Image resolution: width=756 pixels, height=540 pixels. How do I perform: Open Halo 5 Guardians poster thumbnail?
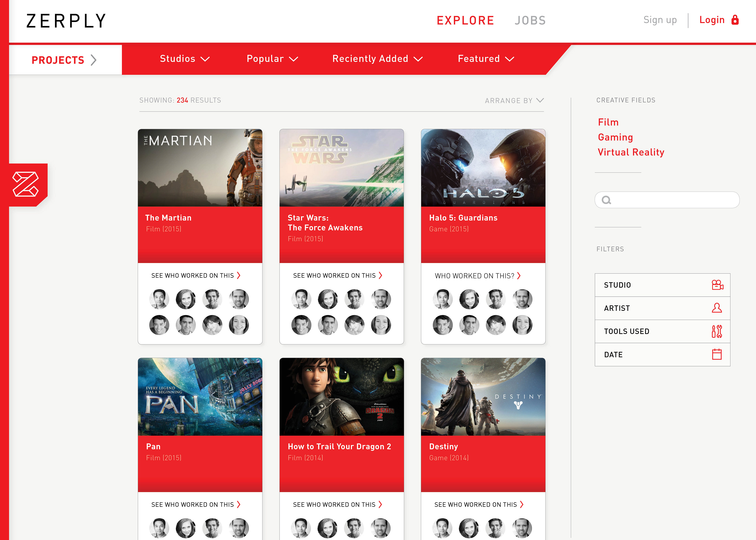point(483,168)
